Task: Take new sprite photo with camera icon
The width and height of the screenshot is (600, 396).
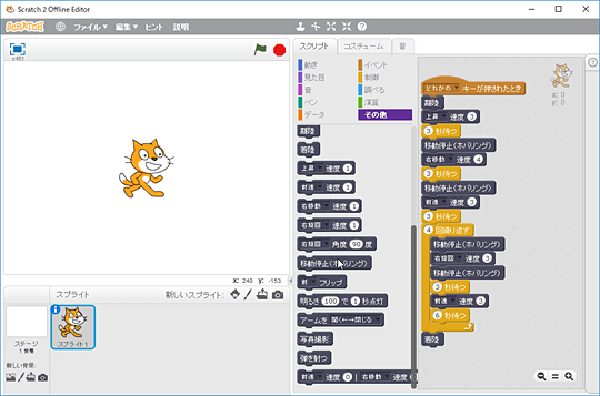Action: coord(277,295)
